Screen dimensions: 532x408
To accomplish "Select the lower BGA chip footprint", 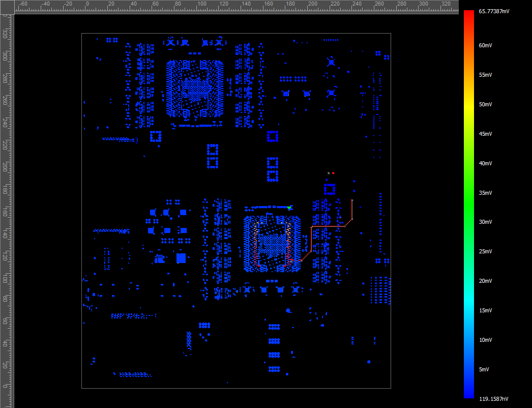I will [x=272, y=243].
